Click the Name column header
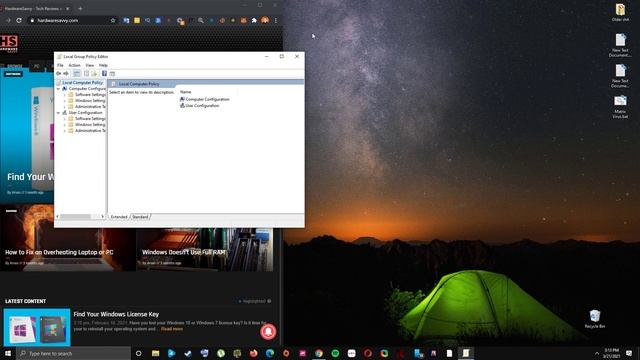Image resolution: width=640 pixels, height=360 pixels. (185, 92)
